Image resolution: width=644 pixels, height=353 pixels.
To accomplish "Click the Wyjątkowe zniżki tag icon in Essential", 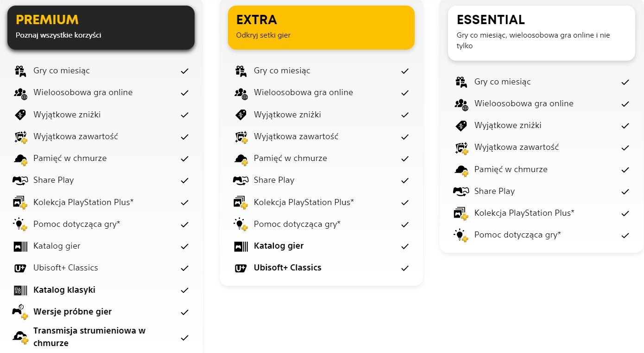I will pos(461,126).
